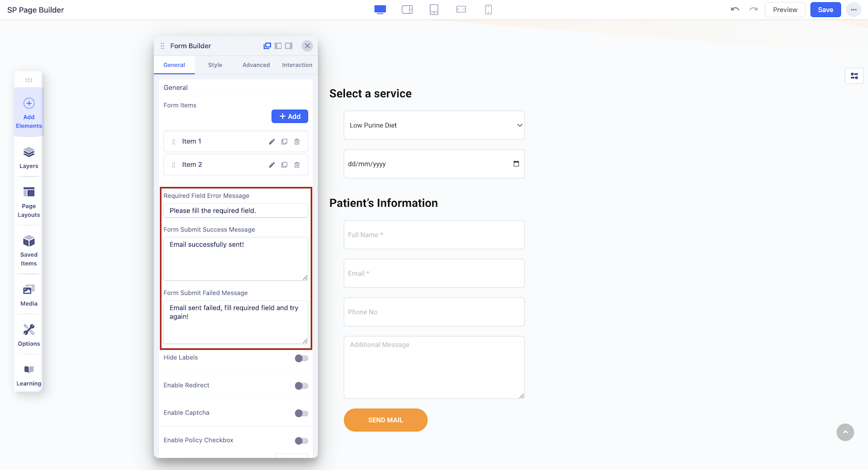
Task: Enable the Redirect toggle
Action: (301, 386)
